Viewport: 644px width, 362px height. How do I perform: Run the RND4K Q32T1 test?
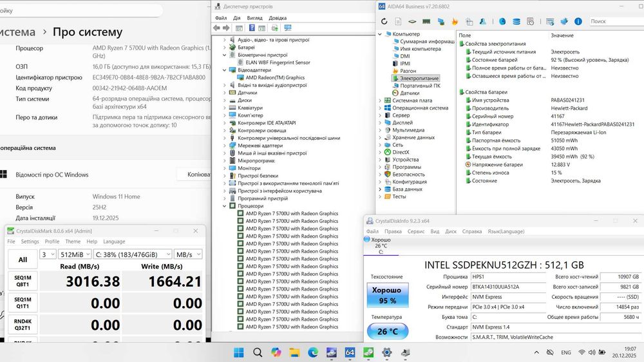coord(23,325)
